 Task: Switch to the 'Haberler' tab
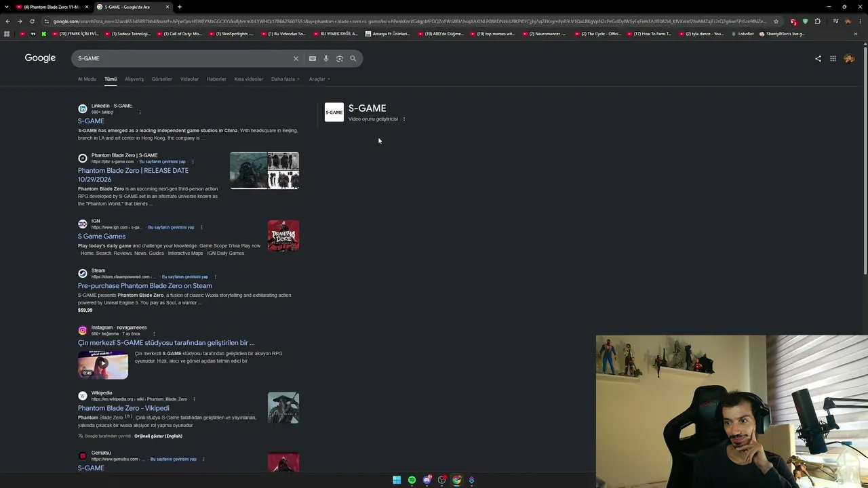click(216, 79)
